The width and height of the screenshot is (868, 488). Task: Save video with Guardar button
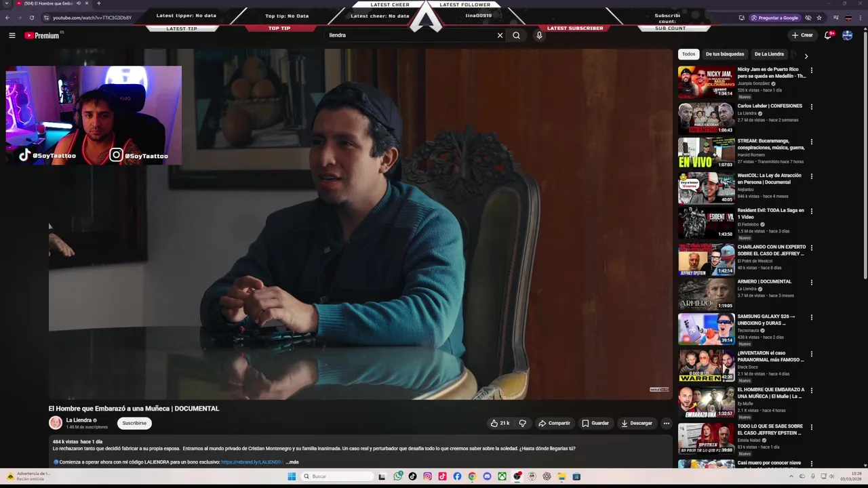point(595,423)
